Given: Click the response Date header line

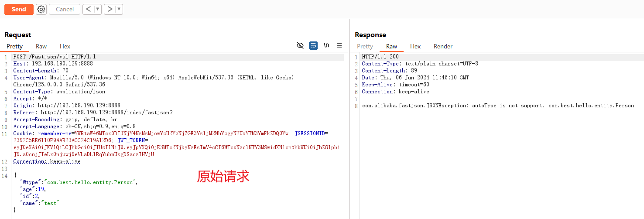Looking at the screenshot, I should tap(415, 78).
